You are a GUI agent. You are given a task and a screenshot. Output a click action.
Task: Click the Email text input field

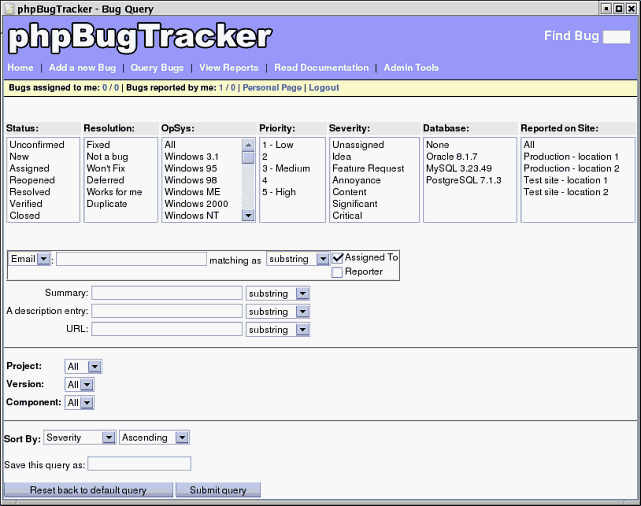[131, 259]
